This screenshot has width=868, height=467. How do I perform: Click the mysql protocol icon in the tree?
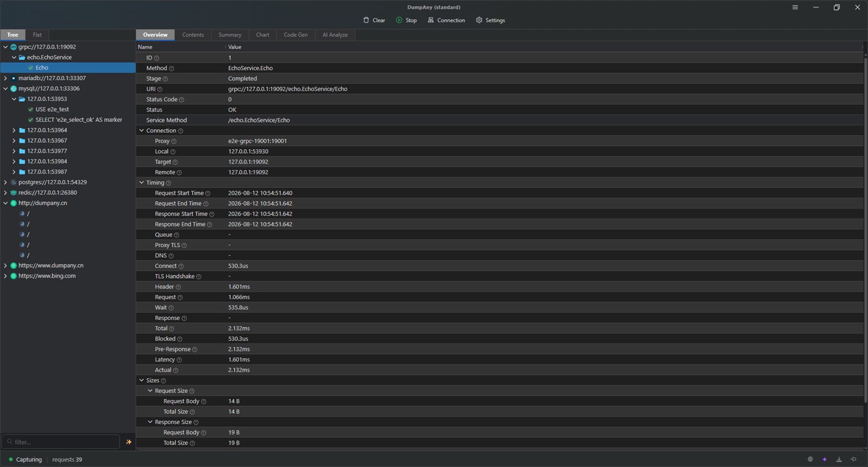point(14,89)
